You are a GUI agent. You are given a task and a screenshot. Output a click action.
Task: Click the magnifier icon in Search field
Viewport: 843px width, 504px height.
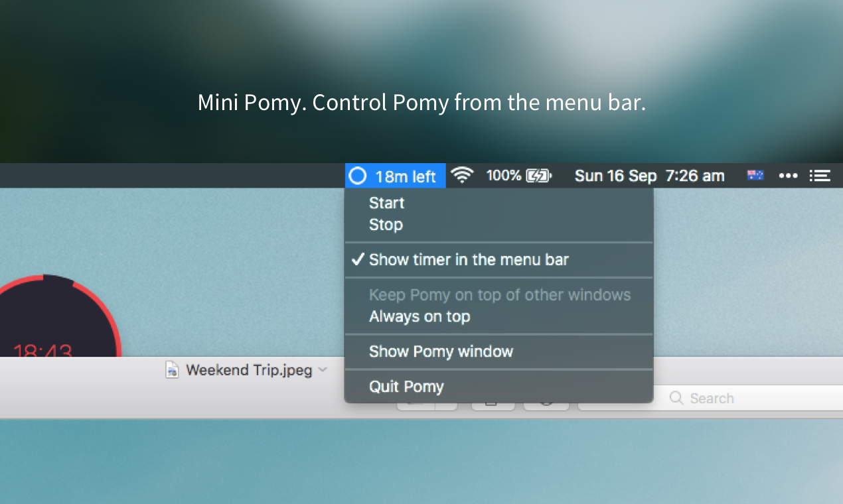click(x=676, y=398)
